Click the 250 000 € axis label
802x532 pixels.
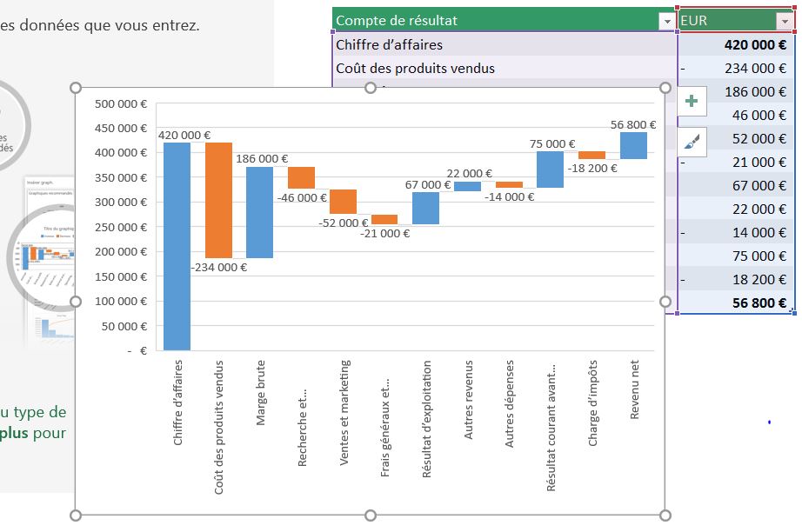pos(121,228)
